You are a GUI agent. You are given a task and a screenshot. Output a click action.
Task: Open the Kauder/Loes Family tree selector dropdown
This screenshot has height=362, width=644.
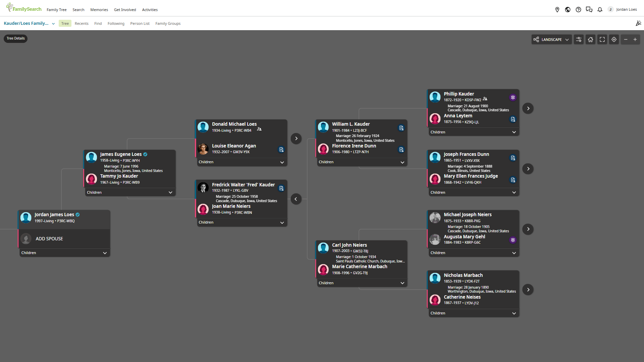point(29,23)
